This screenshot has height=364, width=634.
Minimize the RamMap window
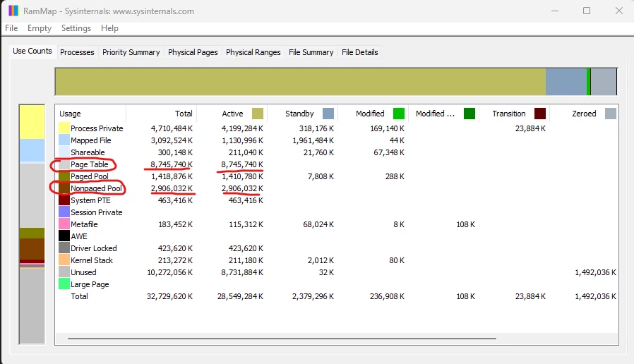pos(555,11)
